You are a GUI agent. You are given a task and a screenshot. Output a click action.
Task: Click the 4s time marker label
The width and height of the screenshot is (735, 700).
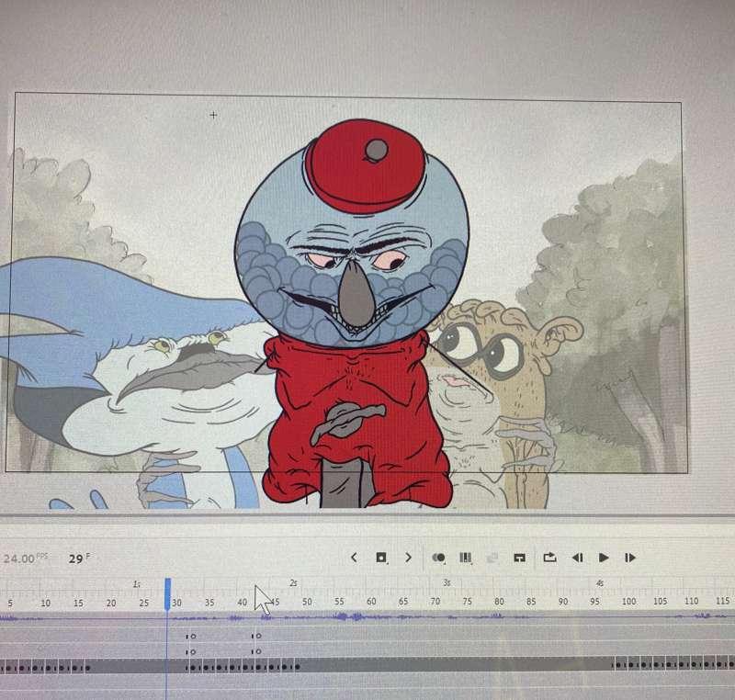(x=600, y=583)
